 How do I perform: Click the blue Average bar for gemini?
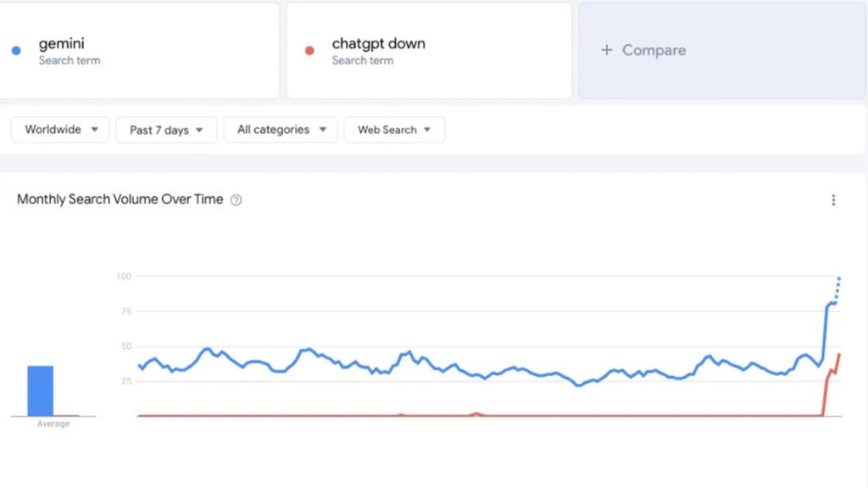click(41, 391)
